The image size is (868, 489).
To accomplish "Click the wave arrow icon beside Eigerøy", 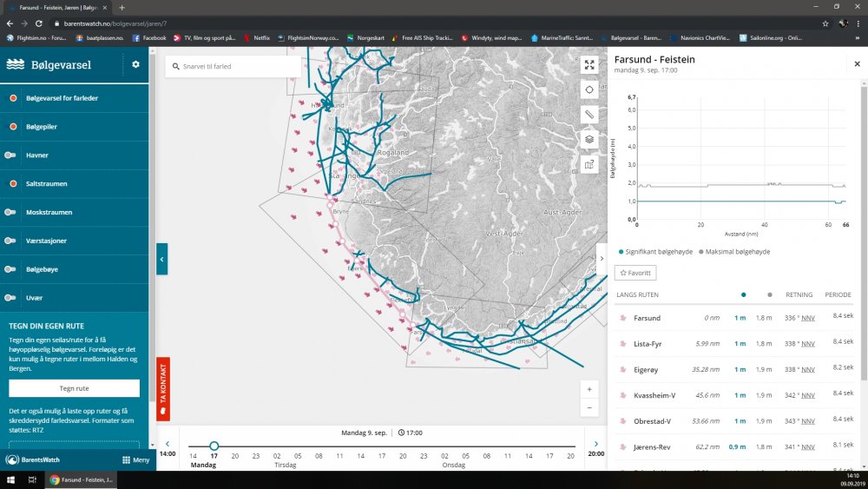I will [x=622, y=369].
